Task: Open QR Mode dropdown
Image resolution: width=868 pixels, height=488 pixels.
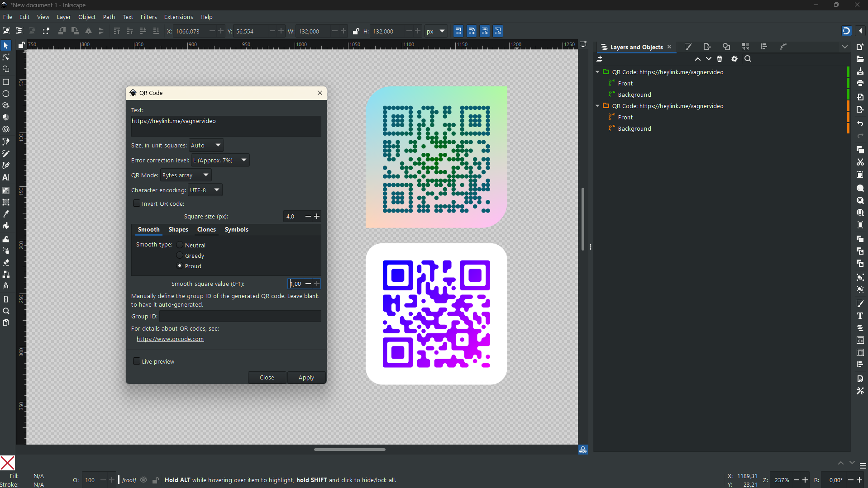Action: pyautogui.click(x=186, y=175)
